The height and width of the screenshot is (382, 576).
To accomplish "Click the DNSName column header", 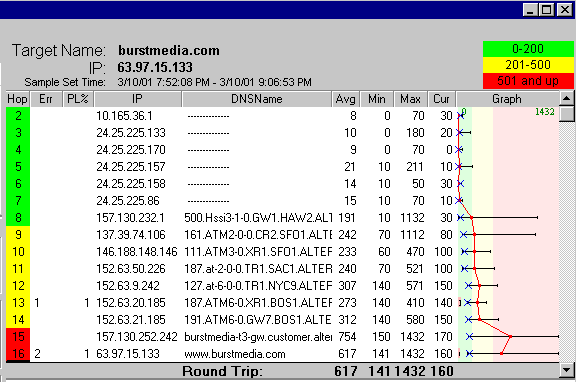I will tap(256, 99).
